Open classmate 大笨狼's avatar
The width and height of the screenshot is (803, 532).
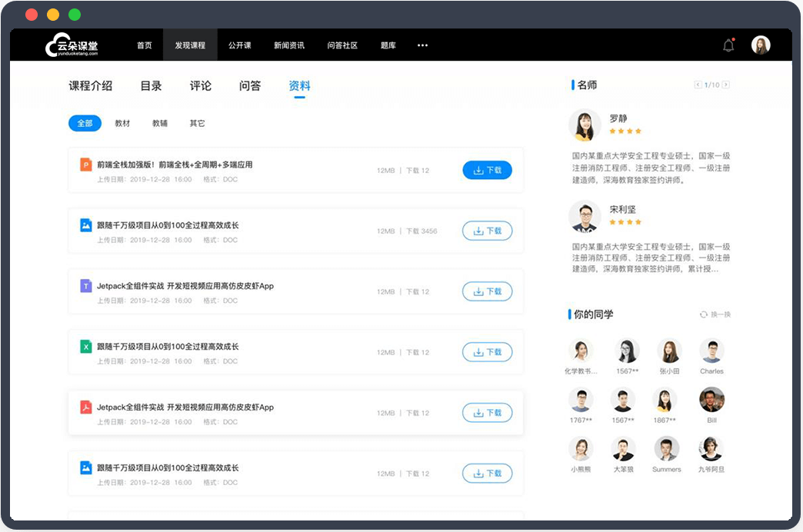pos(623,449)
